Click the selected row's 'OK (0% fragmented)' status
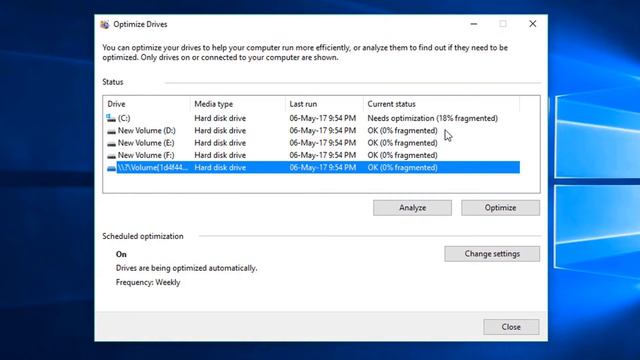 [x=402, y=167]
